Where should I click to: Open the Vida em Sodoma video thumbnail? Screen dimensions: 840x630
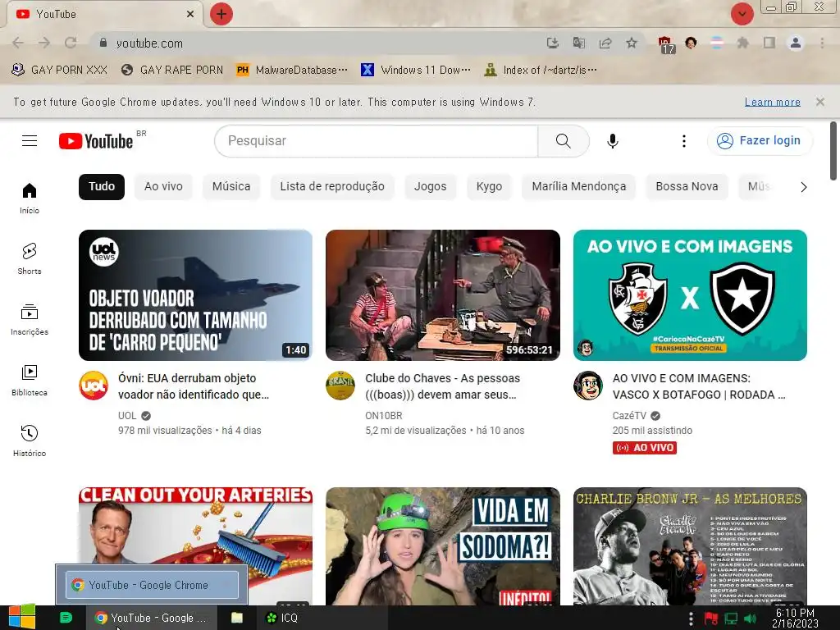442,546
